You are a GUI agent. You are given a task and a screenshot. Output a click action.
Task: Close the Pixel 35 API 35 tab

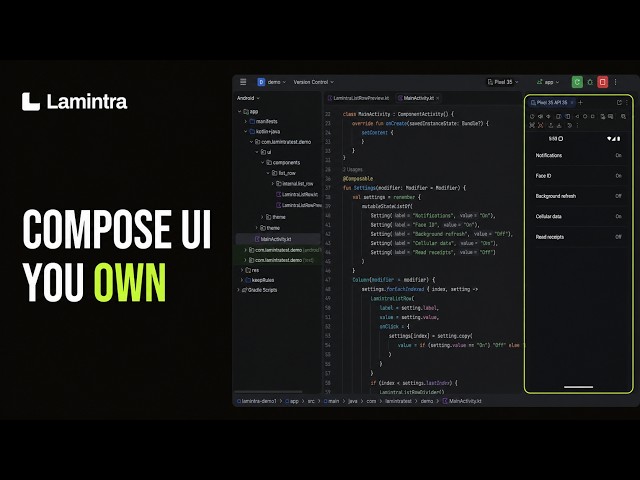tap(572, 102)
